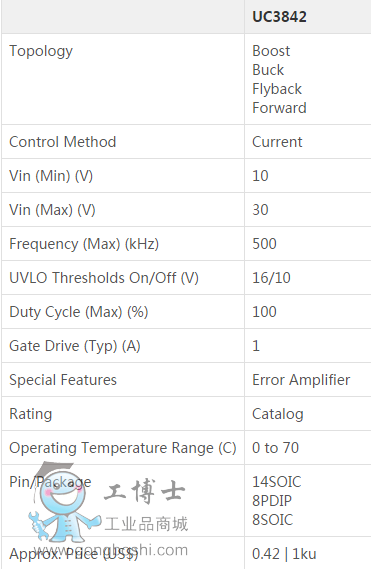371x569 pixels.
Task: Select the Frequency (Max) (kHz) label
Action: point(84,244)
